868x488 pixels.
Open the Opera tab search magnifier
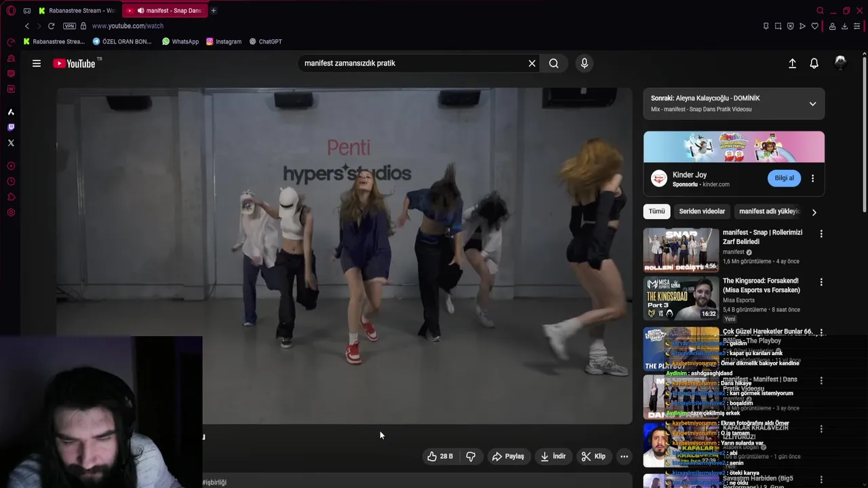pyautogui.click(x=820, y=11)
